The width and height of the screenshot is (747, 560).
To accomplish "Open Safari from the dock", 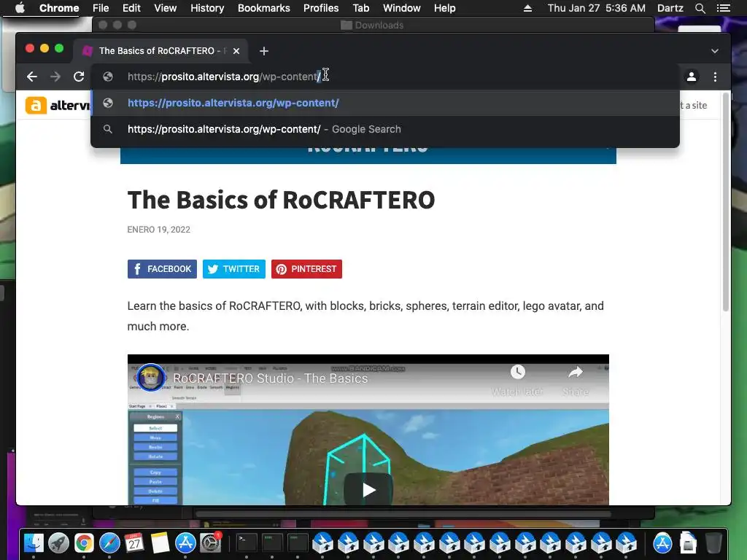I will (x=109, y=542).
